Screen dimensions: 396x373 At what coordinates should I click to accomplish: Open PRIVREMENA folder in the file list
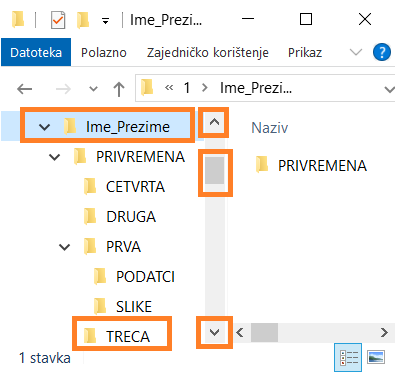pos(311,165)
